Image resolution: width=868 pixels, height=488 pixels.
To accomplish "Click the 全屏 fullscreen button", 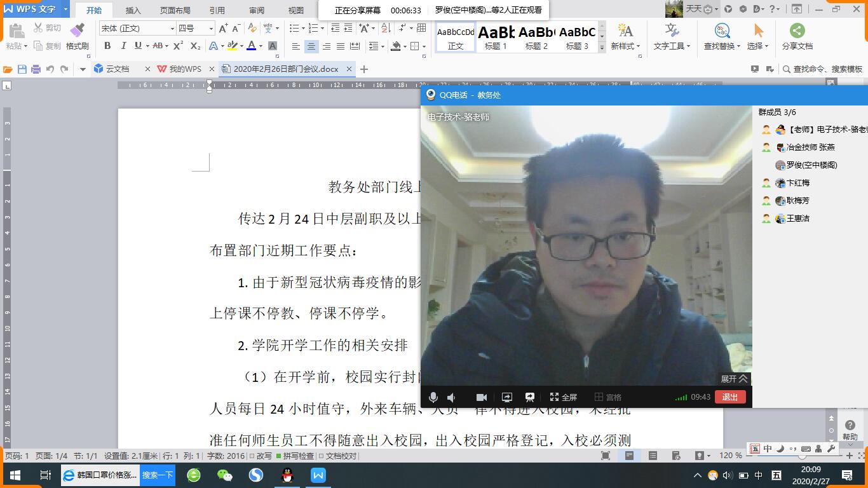I will pos(564,397).
